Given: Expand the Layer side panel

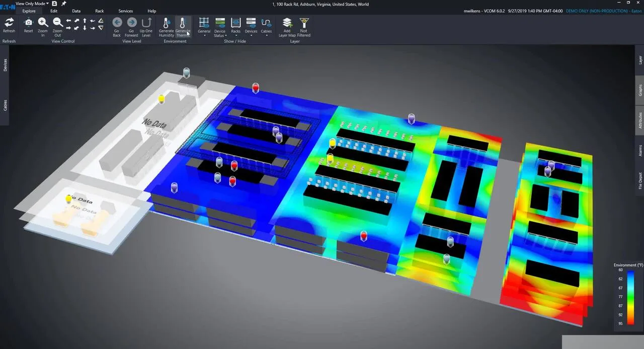Looking at the screenshot, I should pyautogui.click(x=640, y=59).
